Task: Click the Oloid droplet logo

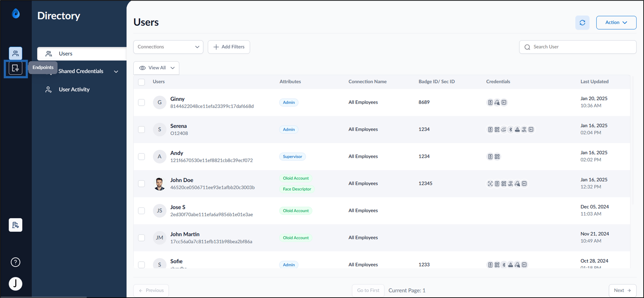Action: pyautogui.click(x=16, y=14)
